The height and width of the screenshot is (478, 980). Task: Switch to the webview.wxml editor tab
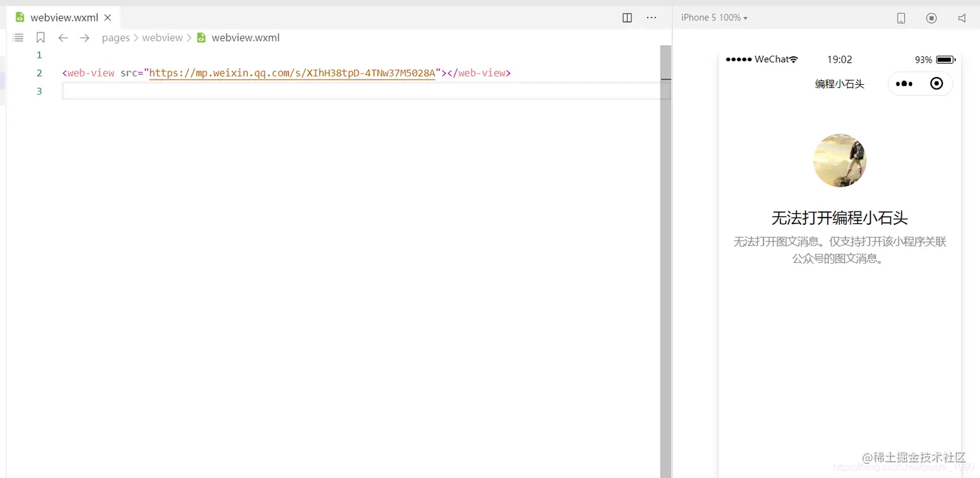coord(64,17)
